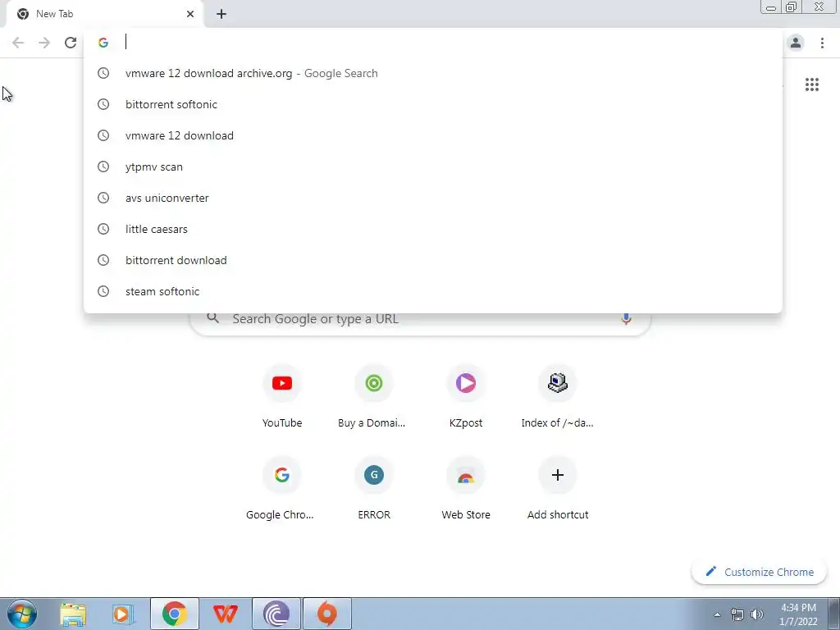
Task: Start voice search with the microphone icon
Action: [x=626, y=319]
